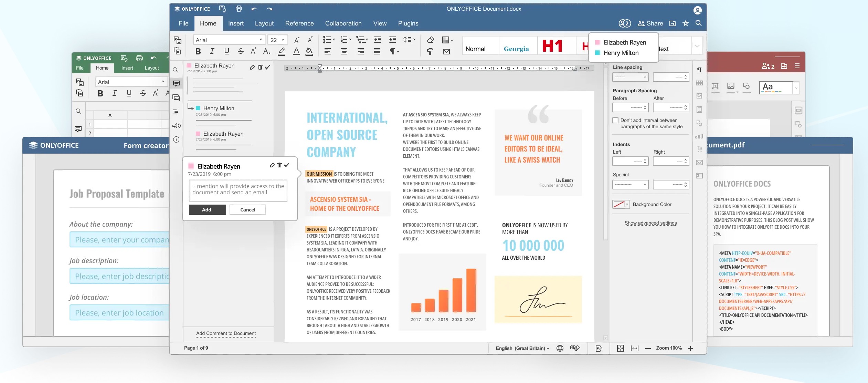Viewport: 868px width, 383px height.
Task: Open the Comments panel in left sidebar
Action: (x=176, y=84)
